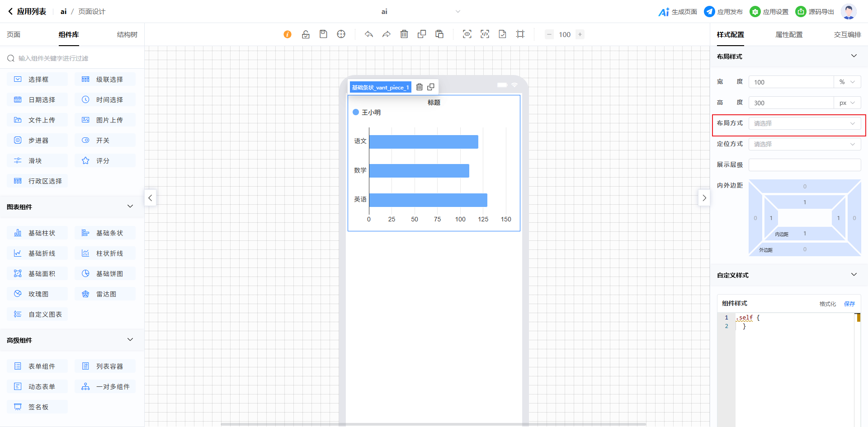Click the save icon in the toolbar

pos(323,34)
